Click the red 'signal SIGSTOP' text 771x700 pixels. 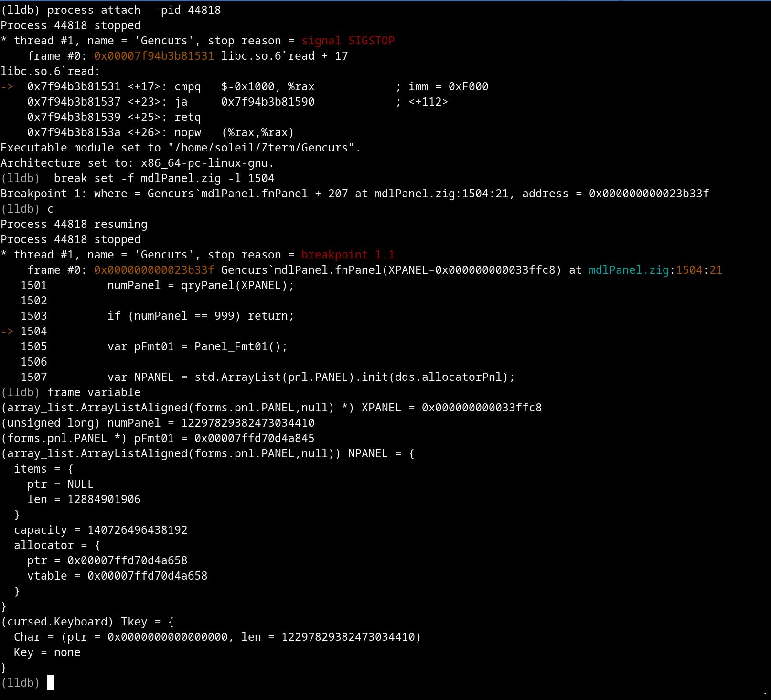[348, 41]
